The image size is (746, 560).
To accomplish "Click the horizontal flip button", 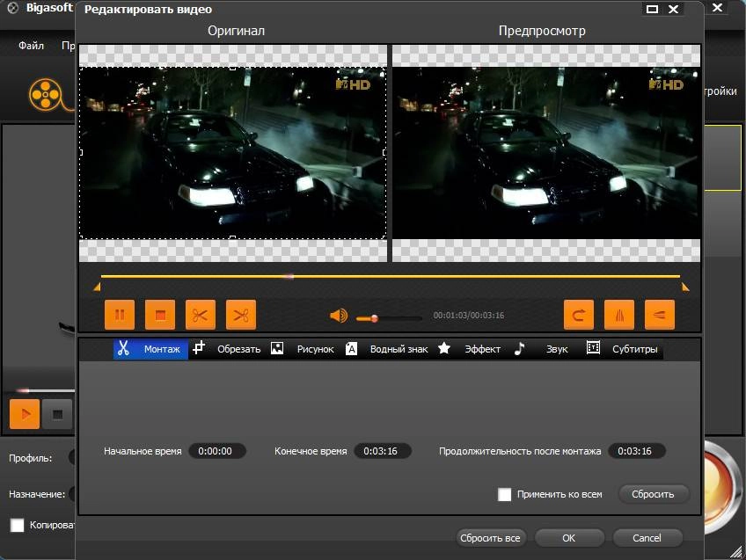I will 619,315.
